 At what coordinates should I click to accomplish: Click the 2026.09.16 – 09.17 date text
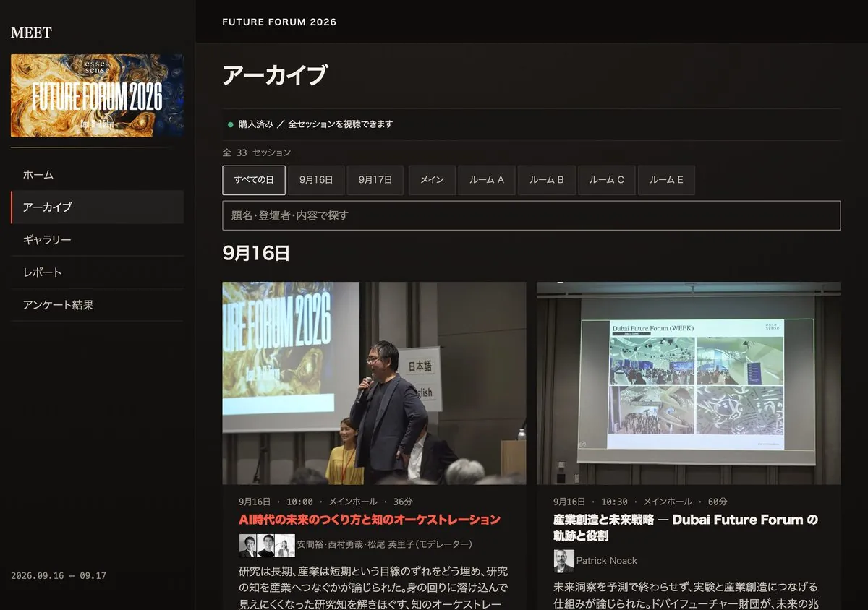click(x=59, y=576)
